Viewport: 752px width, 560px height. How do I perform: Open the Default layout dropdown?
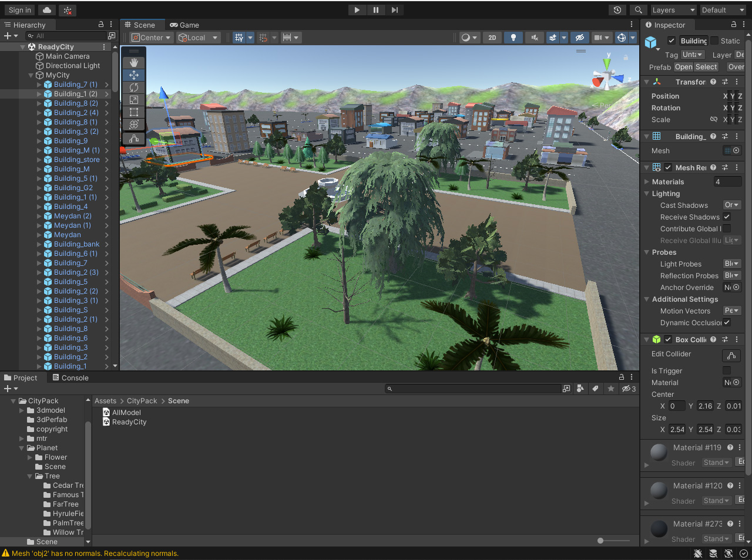click(723, 10)
